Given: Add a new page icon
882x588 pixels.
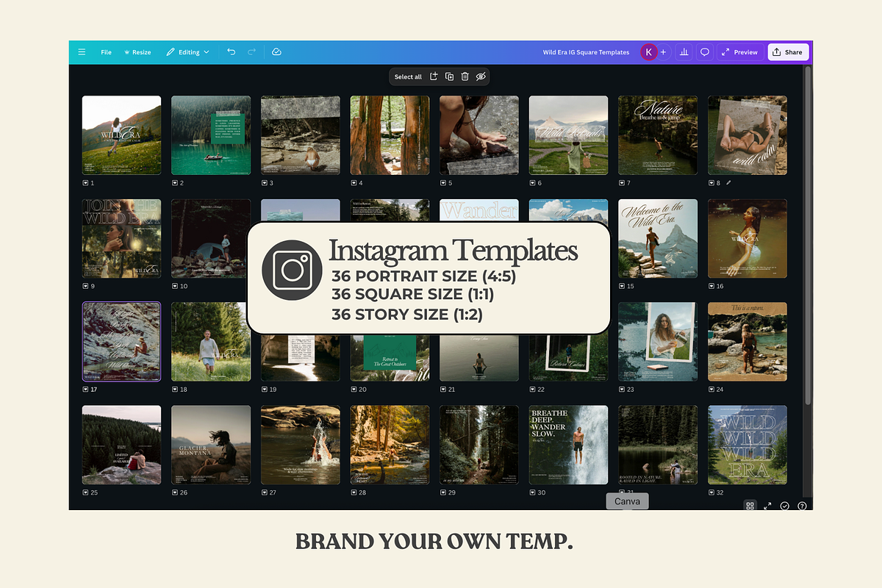Looking at the screenshot, I should [434, 76].
